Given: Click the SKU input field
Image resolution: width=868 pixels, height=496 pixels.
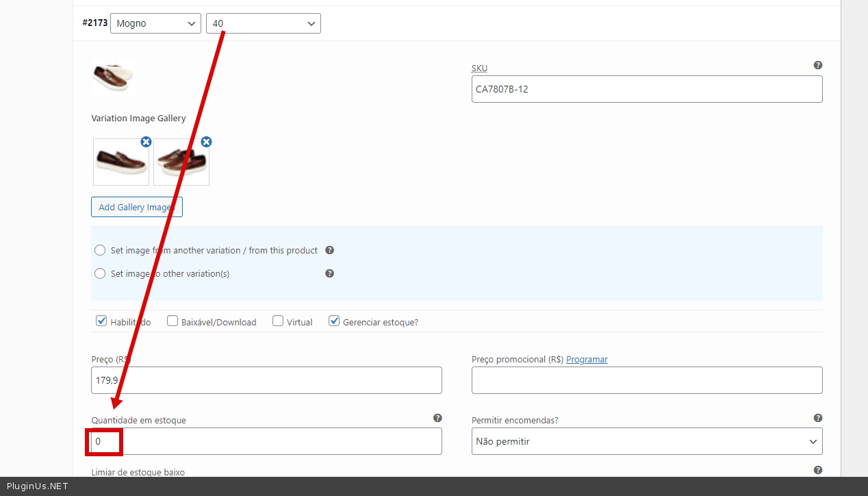Looking at the screenshot, I should point(647,89).
